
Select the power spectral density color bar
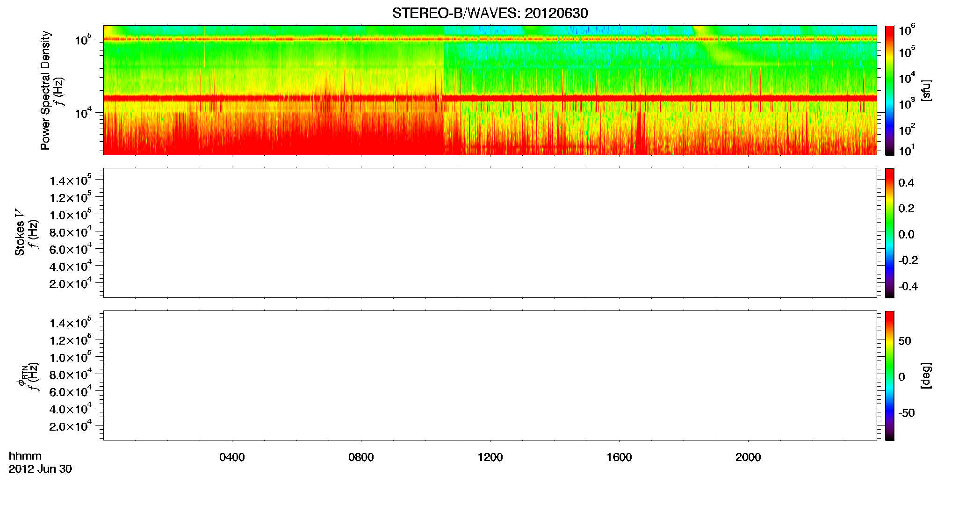(889, 90)
